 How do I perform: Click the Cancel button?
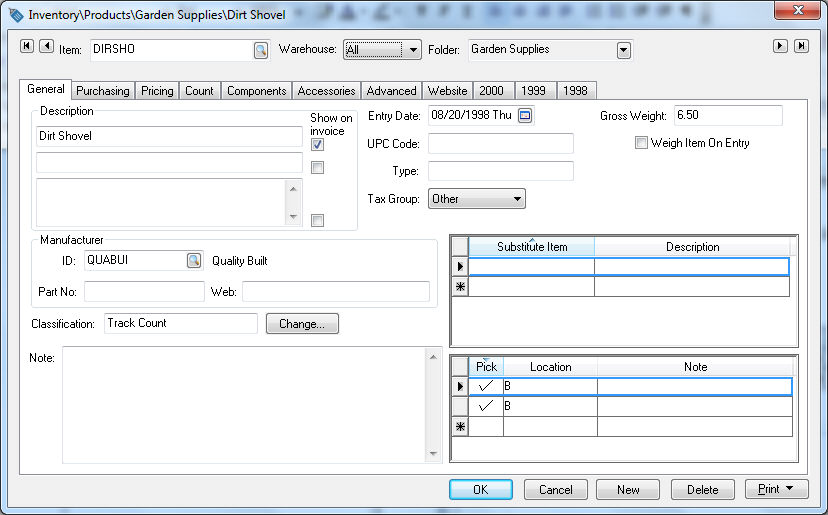[556, 490]
